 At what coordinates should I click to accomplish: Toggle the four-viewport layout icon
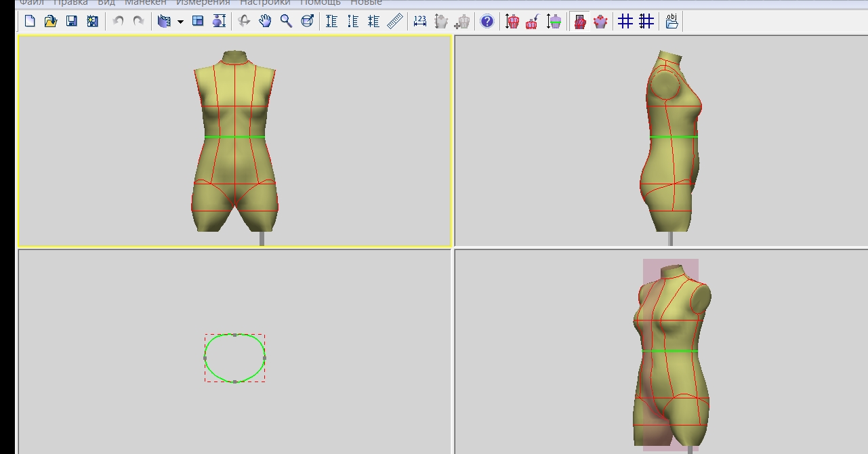(x=198, y=21)
